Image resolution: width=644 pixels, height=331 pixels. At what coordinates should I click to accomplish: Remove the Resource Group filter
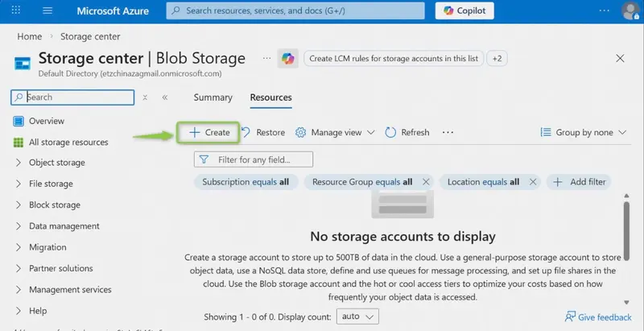click(426, 182)
